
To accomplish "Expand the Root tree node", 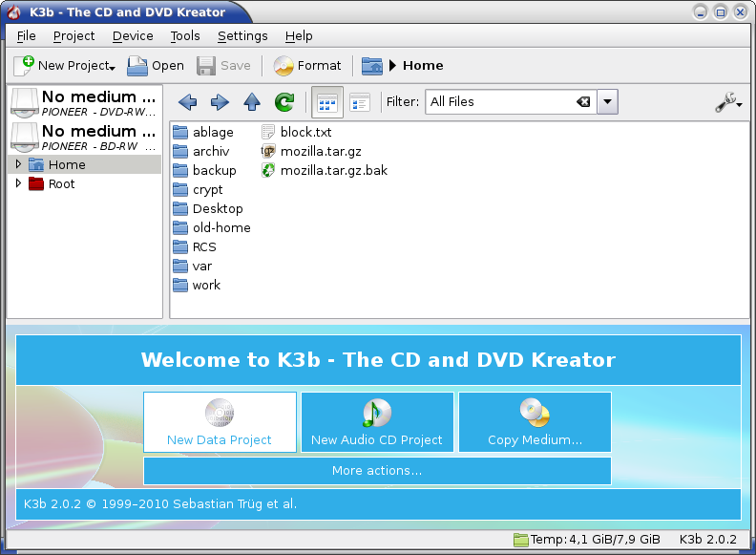I will [18, 183].
